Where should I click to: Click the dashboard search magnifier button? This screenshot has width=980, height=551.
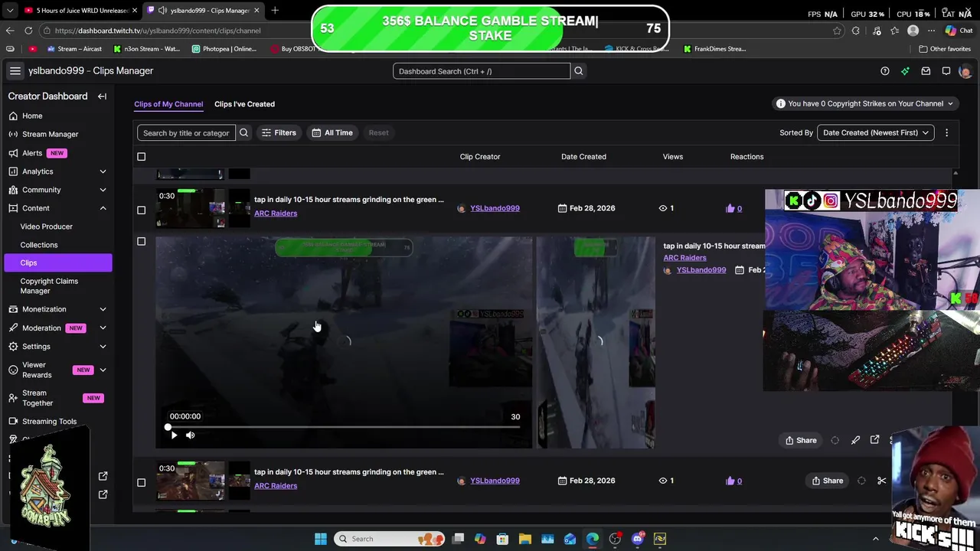coord(579,71)
